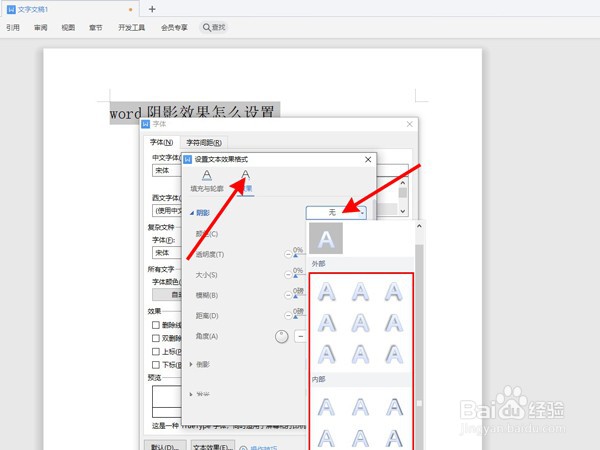Close the 设置文本效果格式 dialog
Screen dimensions: 600x450
pyautogui.click(x=368, y=160)
